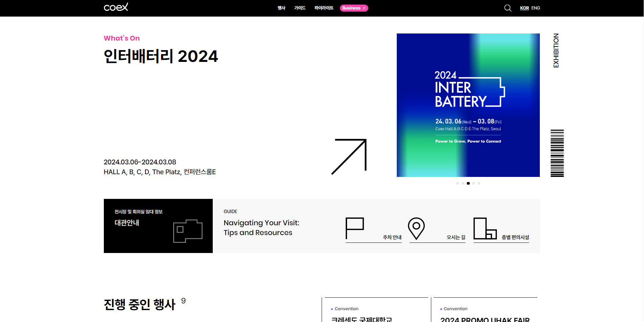Image resolution: width=644 pixels, height=322 pixels.
Task: Click the hall floorplan outline icon
Action: click(188, 231)
